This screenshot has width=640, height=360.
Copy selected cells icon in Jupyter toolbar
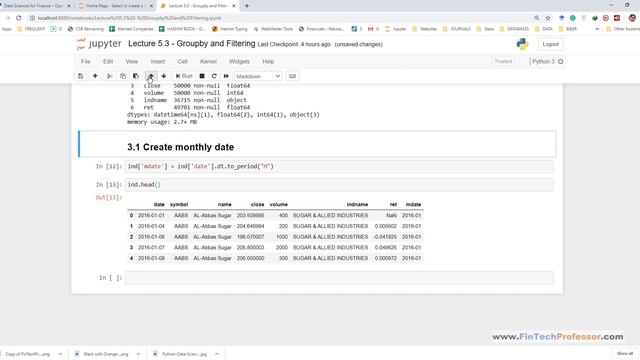click(x=123, y=76)
